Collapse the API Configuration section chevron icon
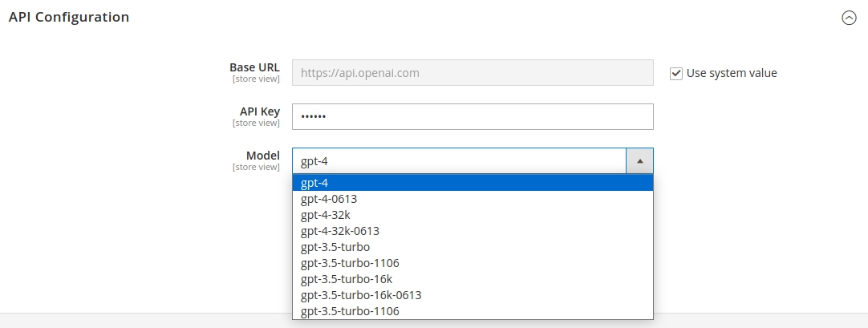 coord(849,18)
